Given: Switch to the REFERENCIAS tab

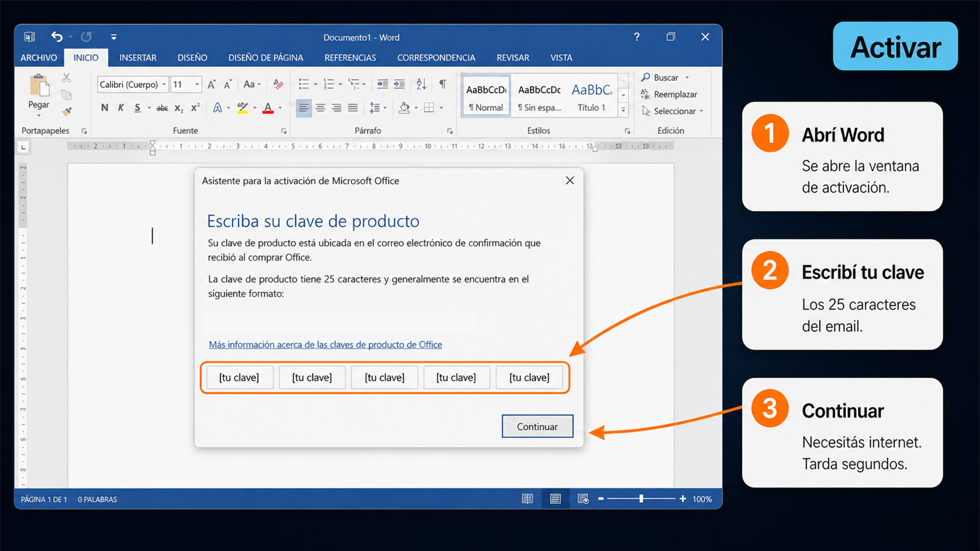Looking at the screenshot, I should [350, 57].
